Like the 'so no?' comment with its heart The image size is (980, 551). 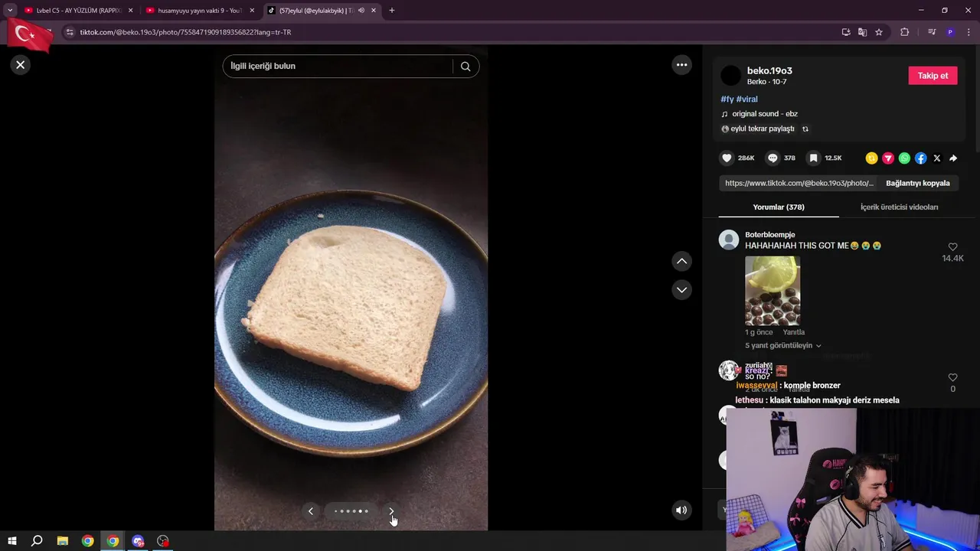pyautogui.click(x=952, y=378)
